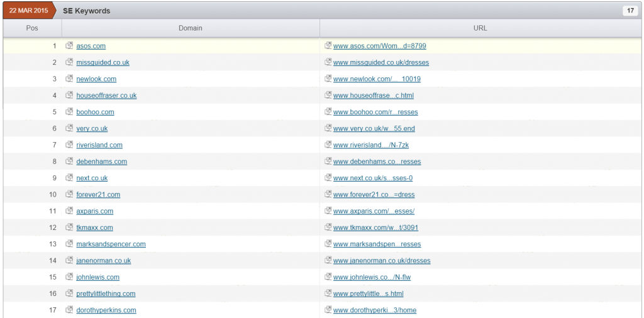Click external icon beside debenhams.com domain
The height and width of the screenshot is (318, 644).
coord(70,162)
